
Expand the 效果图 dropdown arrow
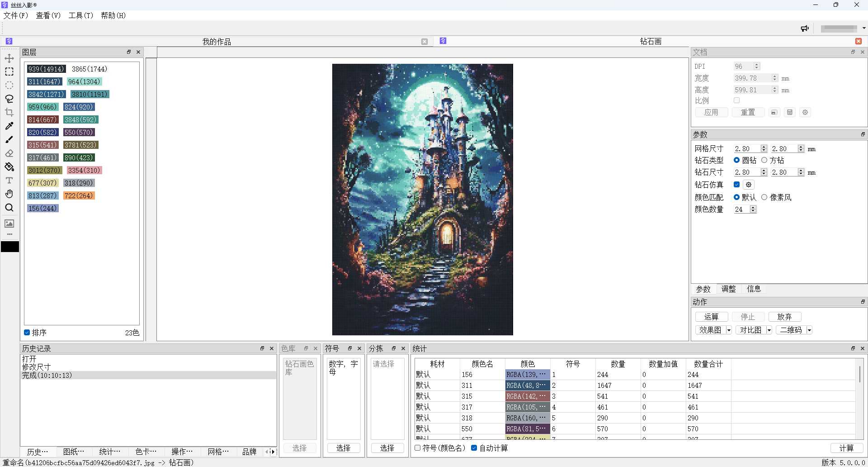tap(729, 330)
